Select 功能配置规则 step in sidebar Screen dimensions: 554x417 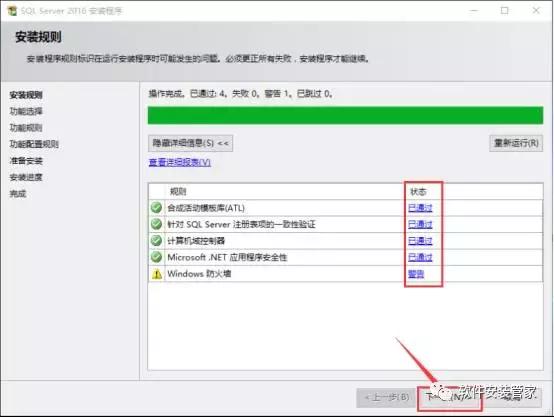34,144
